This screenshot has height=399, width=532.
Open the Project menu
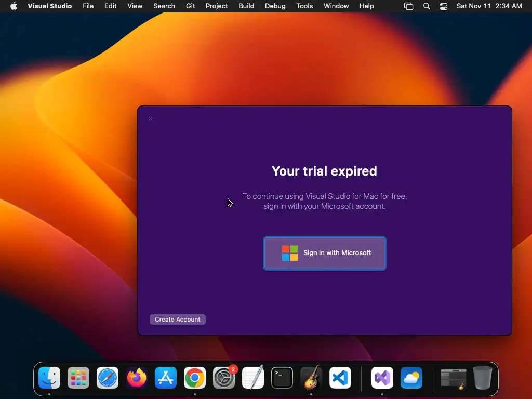click(x=217, y=6)
